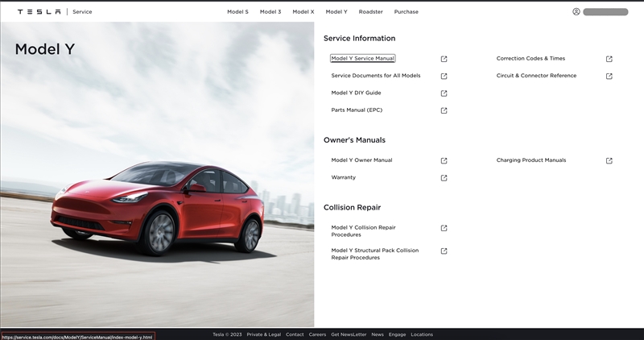Click the Service label next to Tesla logo
644x340 pixels.
tap(82, 12)
